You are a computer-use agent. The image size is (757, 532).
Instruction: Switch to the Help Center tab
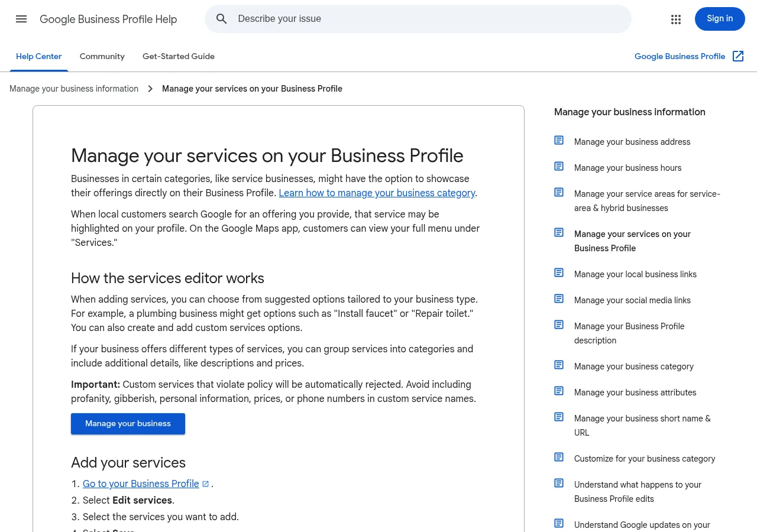39,56
